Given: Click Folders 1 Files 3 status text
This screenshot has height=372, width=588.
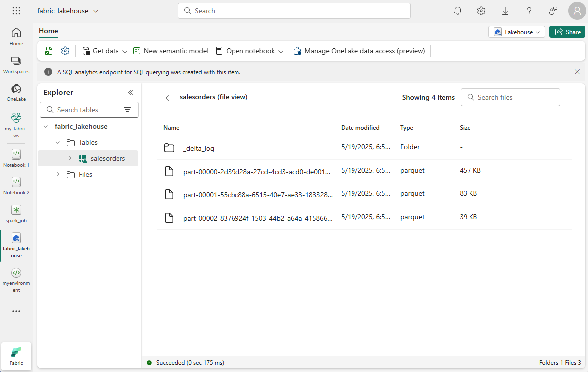Looking at the screenshot, I should tap(560, 363).
